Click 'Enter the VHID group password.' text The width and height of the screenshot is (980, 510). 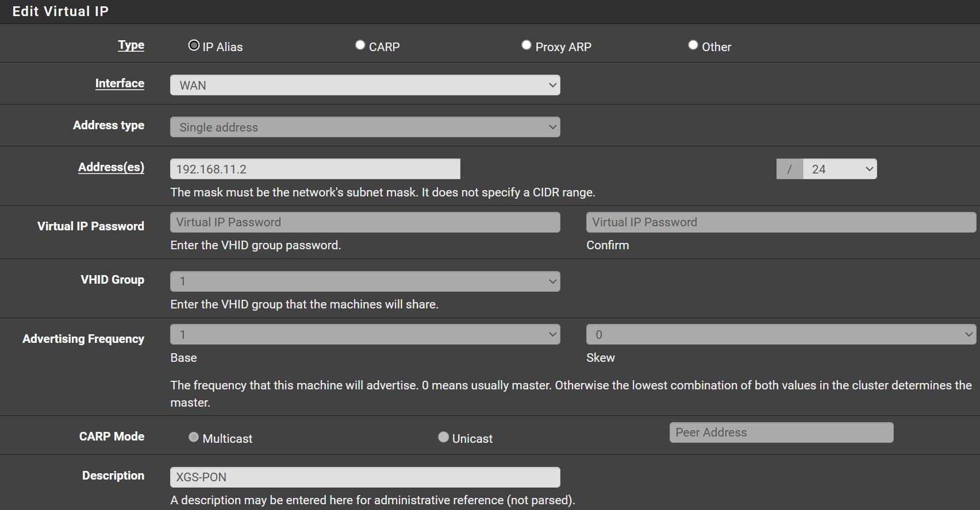tap(256, 245)
